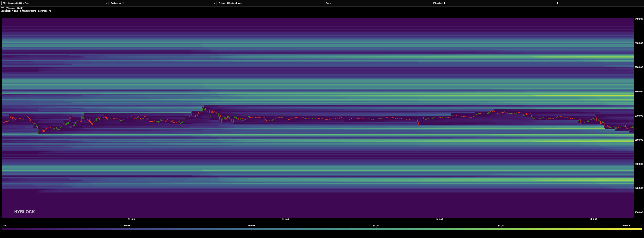
Task: Click the 2900.00 price axis label
Action: tap(639, 67)
